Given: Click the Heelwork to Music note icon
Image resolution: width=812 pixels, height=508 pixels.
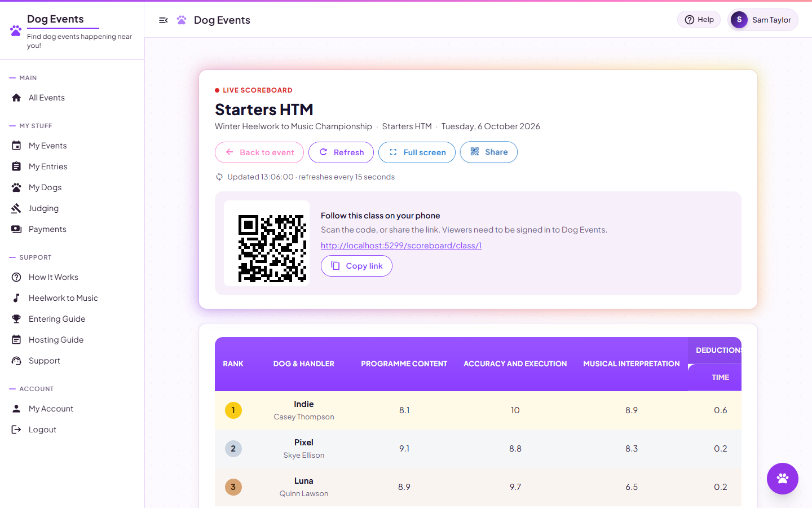Looking at the screenshot, I should [16, 298].
